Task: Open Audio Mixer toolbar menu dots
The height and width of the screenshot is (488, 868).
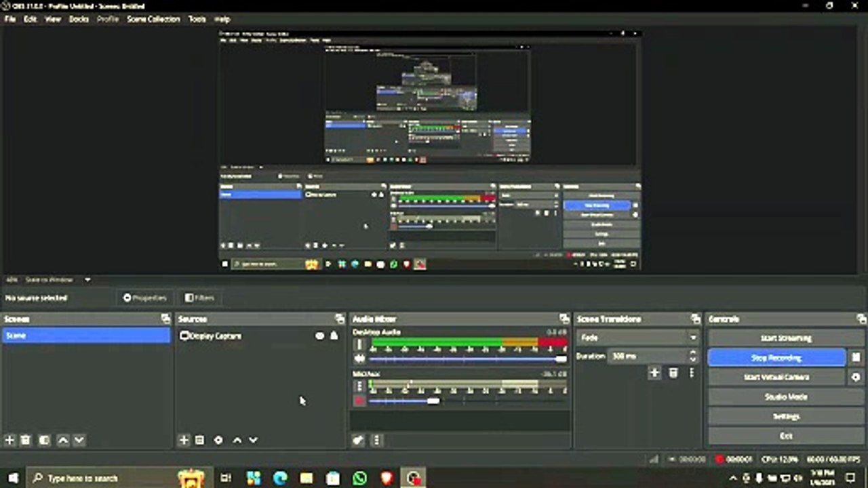Action: point(377,440)
